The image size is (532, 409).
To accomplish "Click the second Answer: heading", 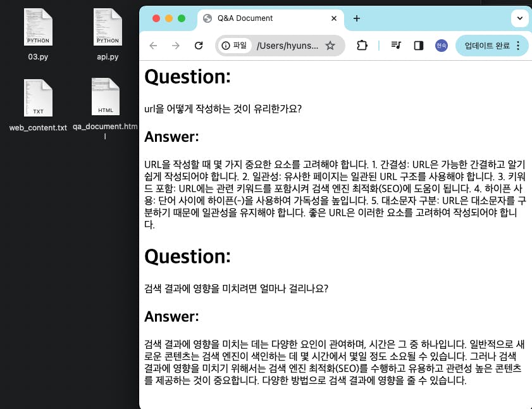I will pos(171,317).
